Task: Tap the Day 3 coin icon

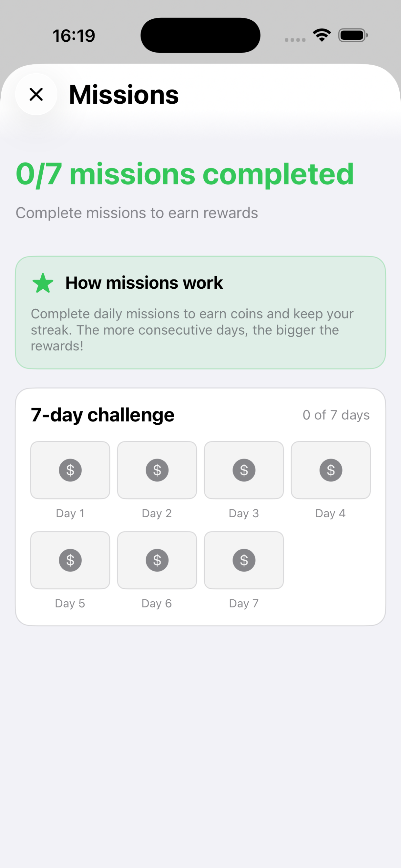Action: [x=244, y=470]
